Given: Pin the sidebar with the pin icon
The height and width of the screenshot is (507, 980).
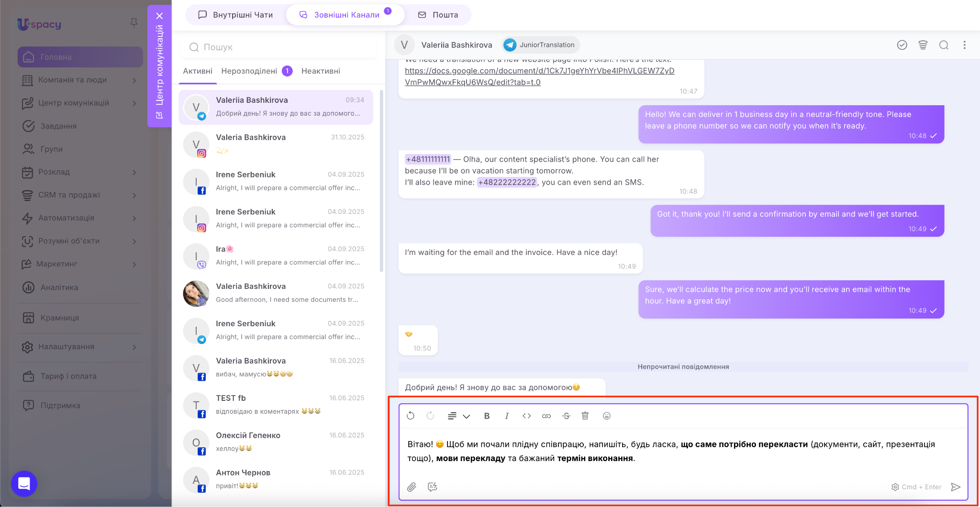Looking at the screenshot, I should (x=134, y=23).
